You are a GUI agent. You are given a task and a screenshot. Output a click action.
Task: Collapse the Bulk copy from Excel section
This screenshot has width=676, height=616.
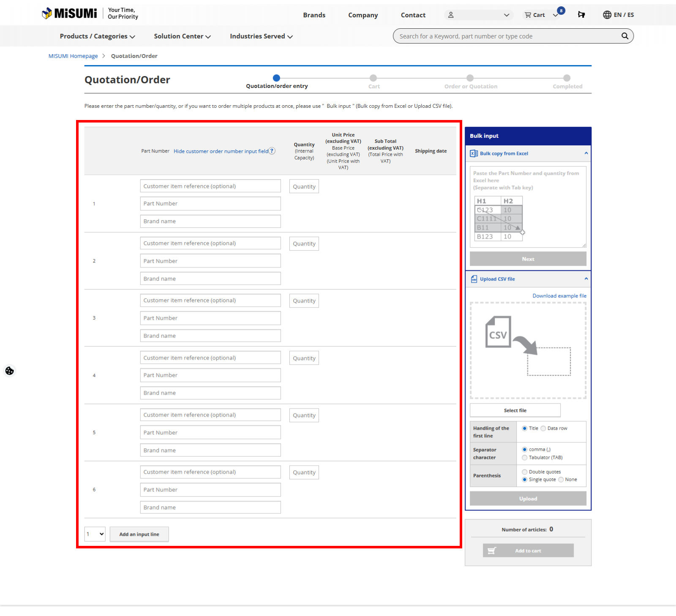click(586, 153)
